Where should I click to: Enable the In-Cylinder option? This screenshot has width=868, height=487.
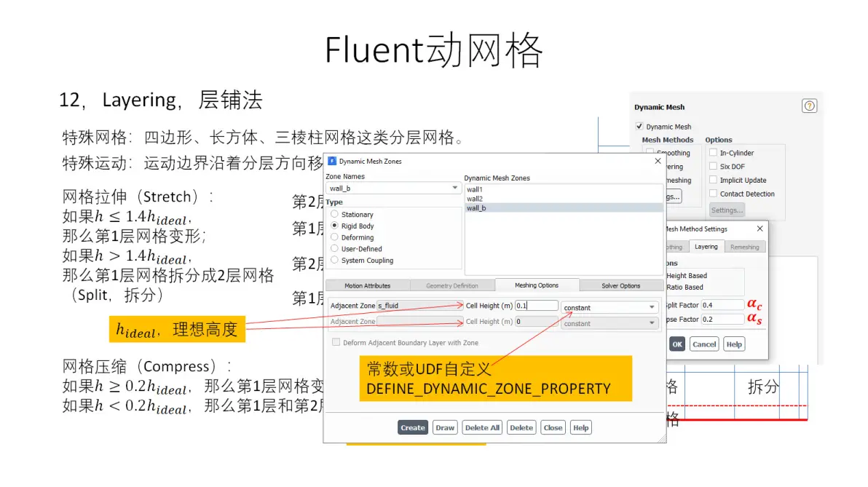pos(713,153)
